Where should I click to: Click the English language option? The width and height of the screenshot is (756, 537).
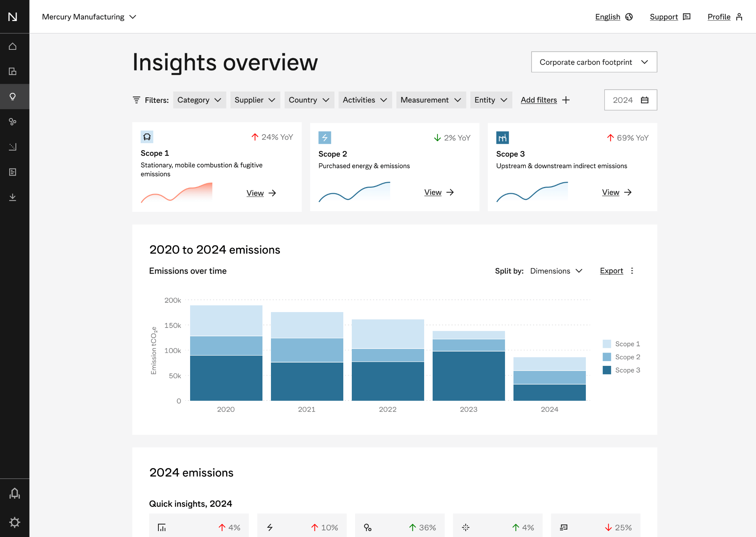[608, 17]
